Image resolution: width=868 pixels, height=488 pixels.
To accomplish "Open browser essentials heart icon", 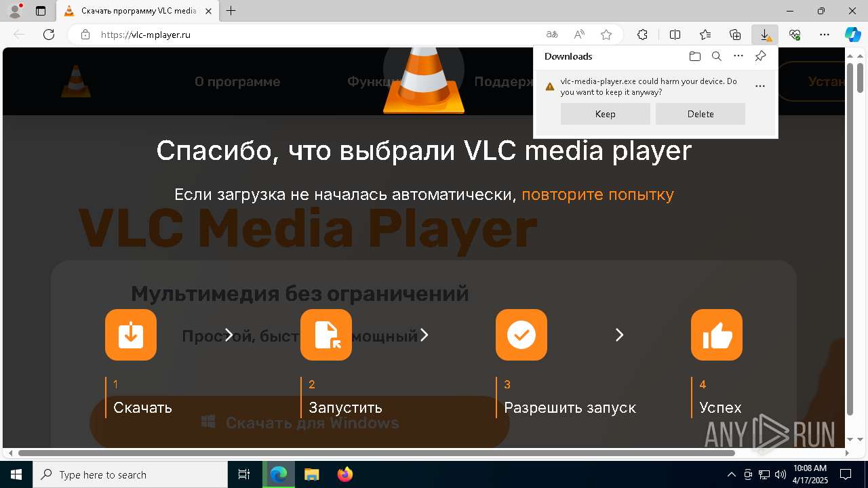I will [795, 35].
